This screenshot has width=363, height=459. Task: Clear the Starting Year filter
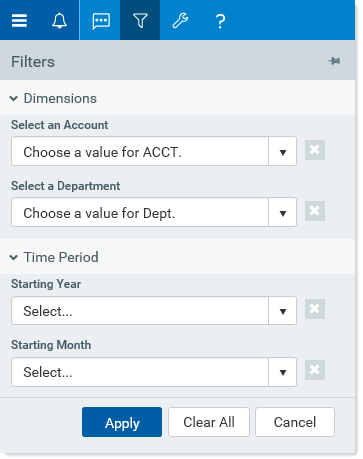[x=315, y=309]
